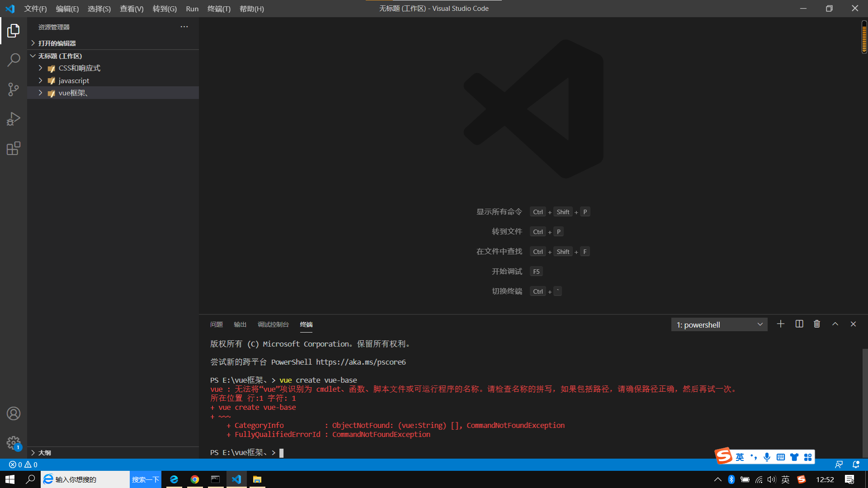Expand the 大纲 outline section

pos(113,452)
